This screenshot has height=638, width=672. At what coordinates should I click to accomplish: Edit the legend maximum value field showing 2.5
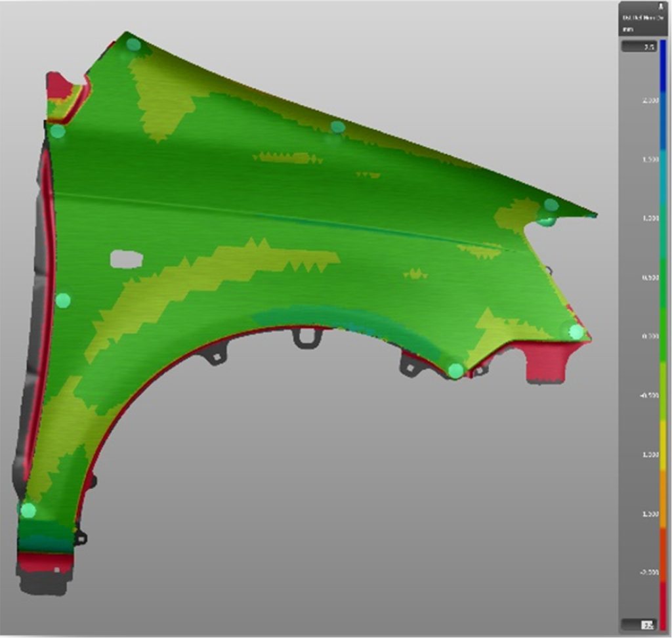[x=639, y=47]
